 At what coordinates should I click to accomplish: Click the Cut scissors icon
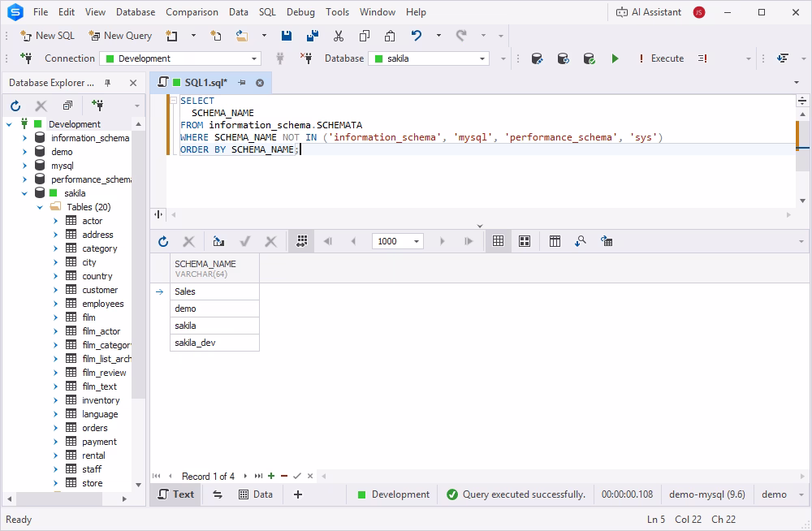coord(339,36)
